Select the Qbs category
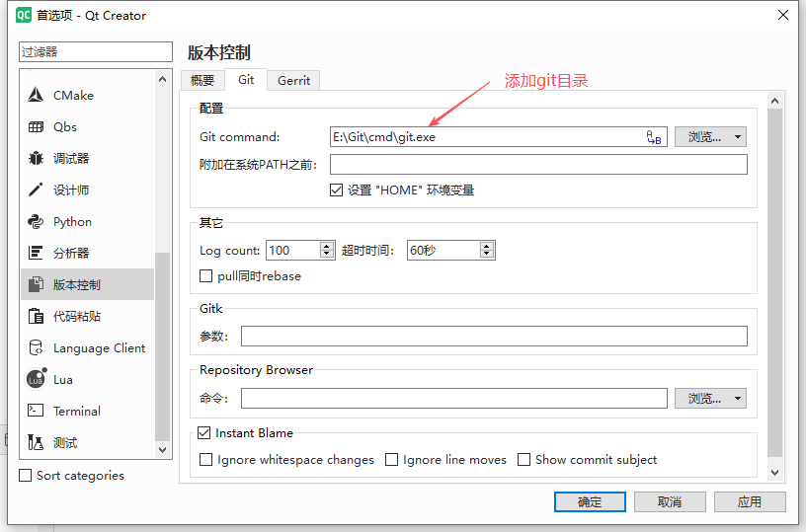The image size is (806, 532). pyautogui.click(x=87, y=127)
